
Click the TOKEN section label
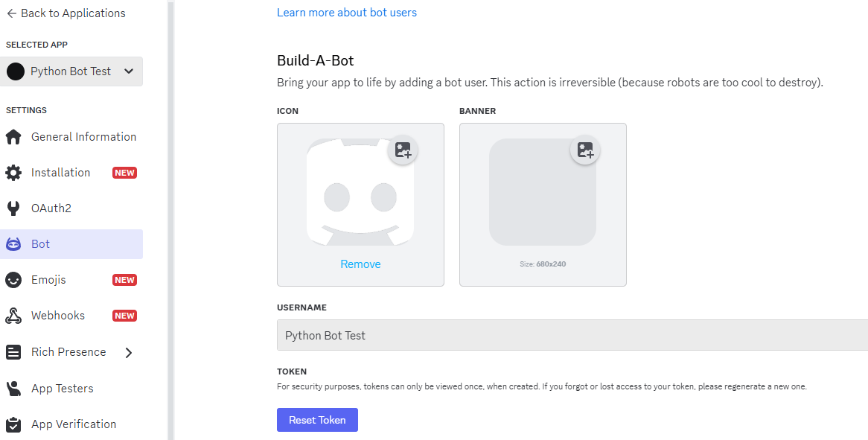click(x=292, y=372)
